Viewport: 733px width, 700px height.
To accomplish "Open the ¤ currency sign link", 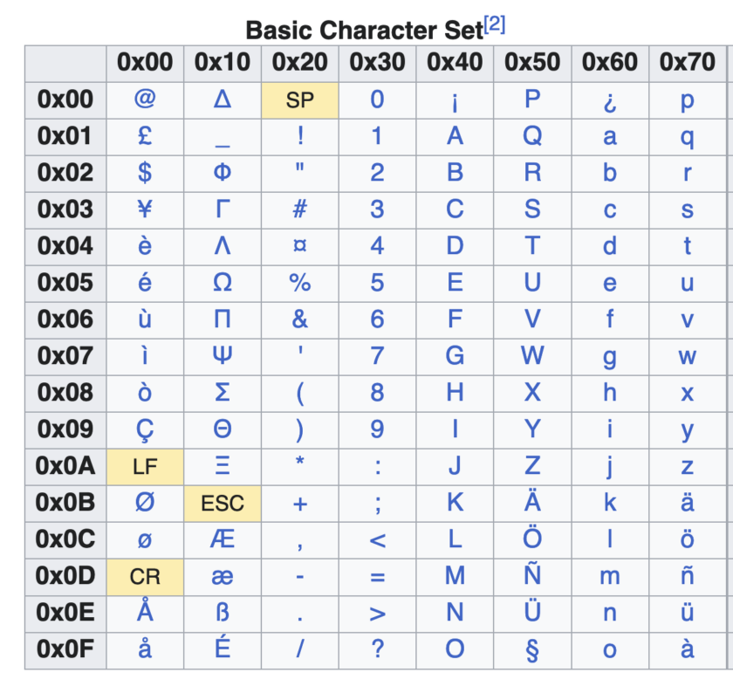I will click(x=300, y=245).
